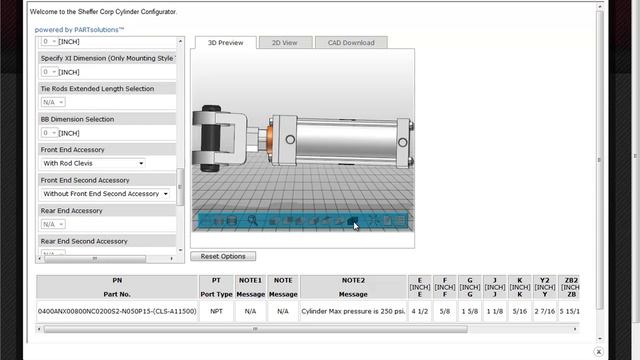The height and width of the screenshot is (360, 640).
Task: Close the configurator dialog with the X button
Action: (x=598, y=351)
